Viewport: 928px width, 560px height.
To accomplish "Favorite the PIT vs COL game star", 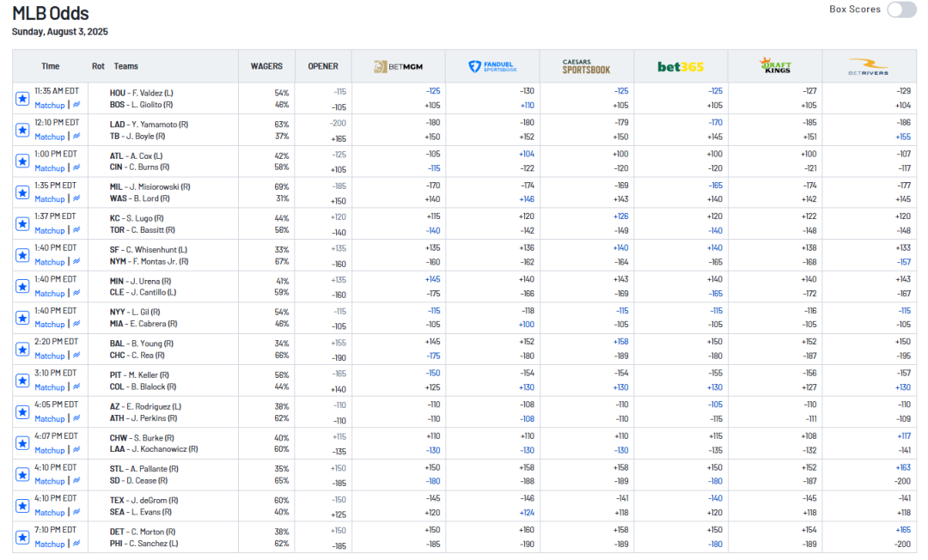I will click(x=22, y=380).
